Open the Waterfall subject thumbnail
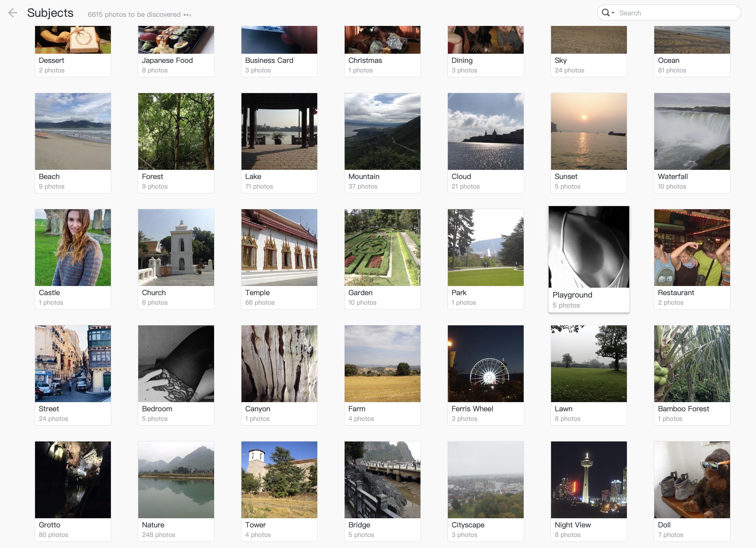The width and height of the screenshot is (756, 548). click(x=692, y=131)
